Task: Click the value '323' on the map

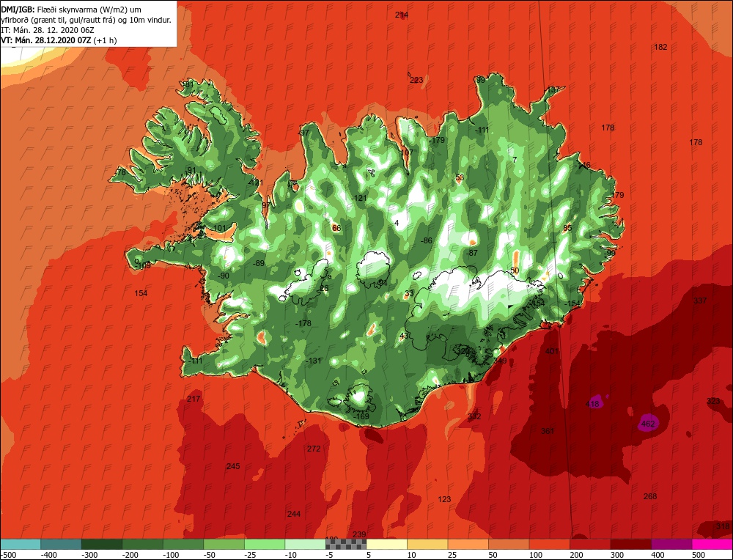Action: pyautogui.click(x=713, y=401)
